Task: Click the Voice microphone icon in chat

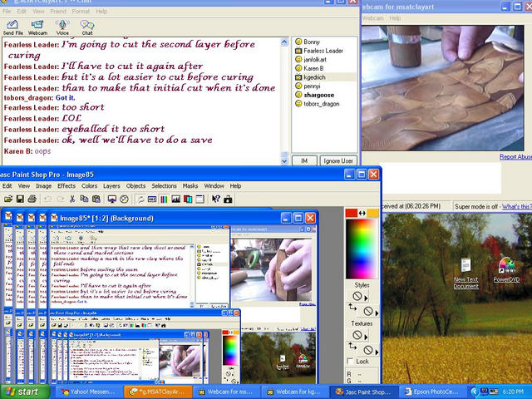Action: click(62, 27)
